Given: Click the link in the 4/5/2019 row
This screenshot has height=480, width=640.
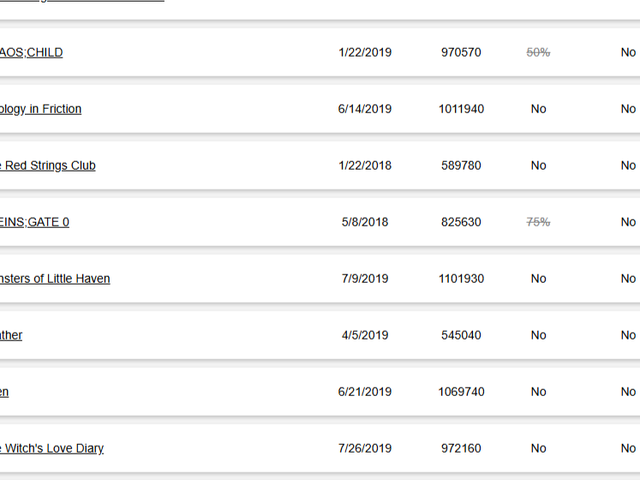Looking at the screenshot, I should click(x=11, y=335).
